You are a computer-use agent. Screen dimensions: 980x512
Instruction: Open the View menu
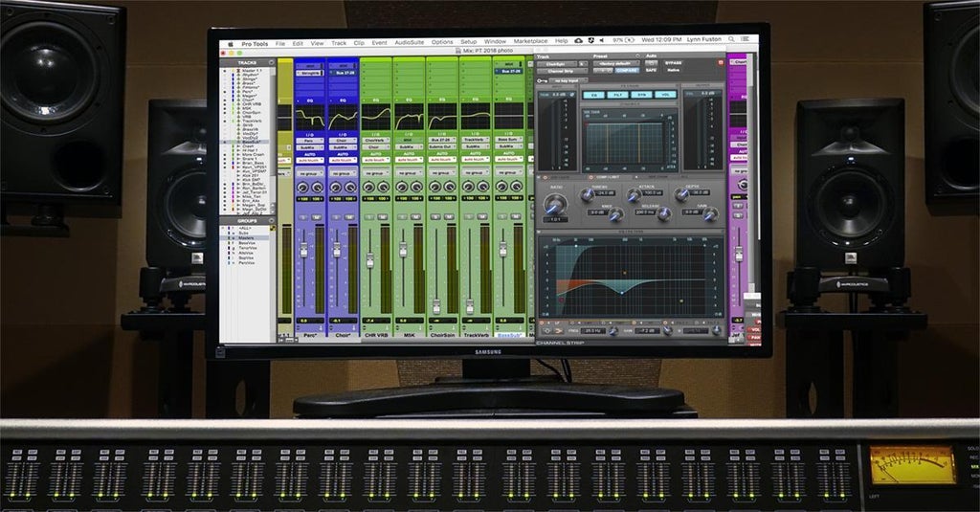tap(317, 44)
